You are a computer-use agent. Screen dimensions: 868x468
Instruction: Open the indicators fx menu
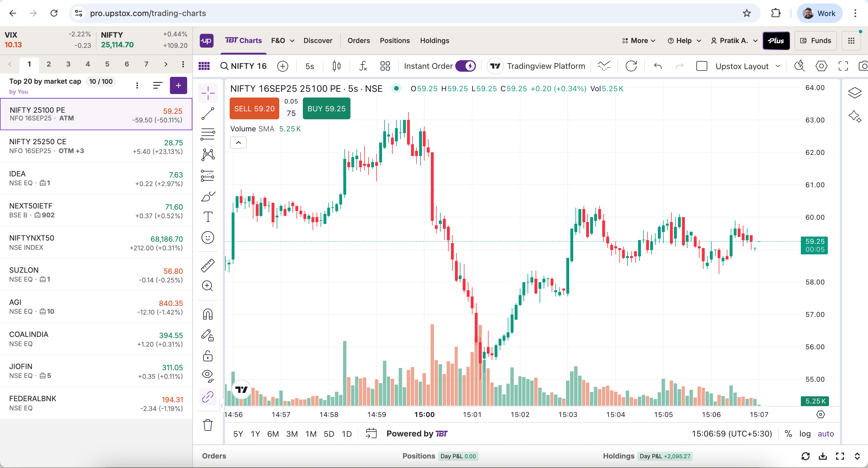[363, 66]
